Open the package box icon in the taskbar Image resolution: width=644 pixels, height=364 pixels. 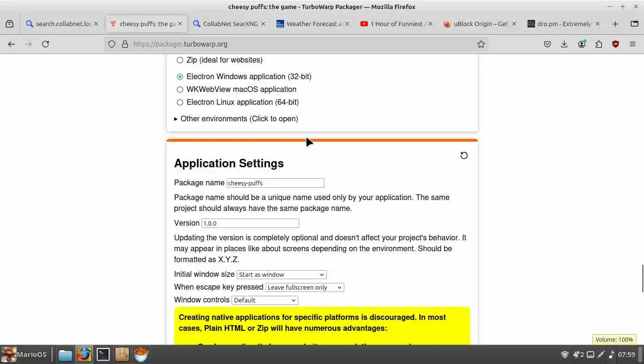tap(122, 355)
